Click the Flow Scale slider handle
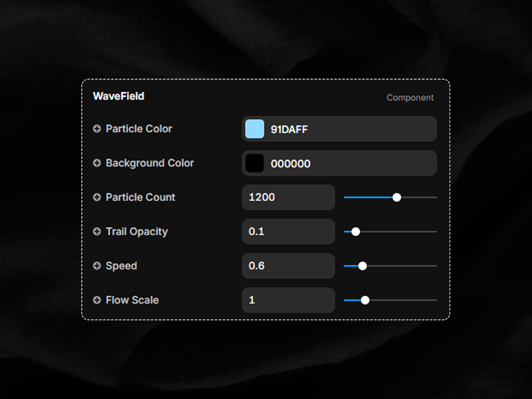 click(x=365, y=300)
